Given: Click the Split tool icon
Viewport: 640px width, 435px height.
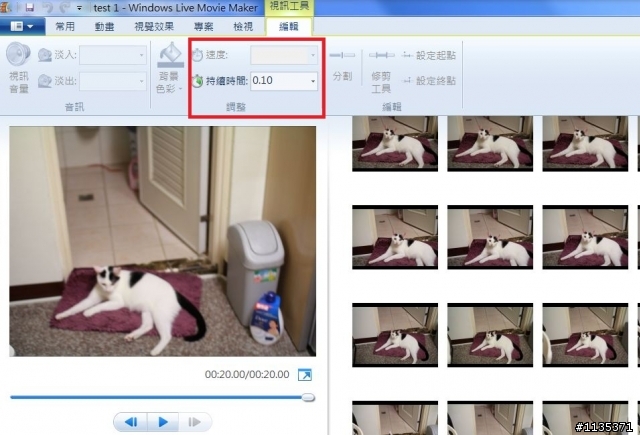Looking at the screenshot, I should coord(342,55).
